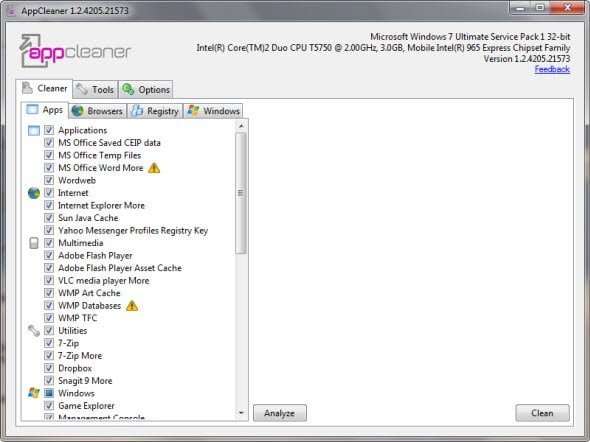Switch to the Registry sub-tab
Viewport: 590px width, 442px height.
click(155, 111)
